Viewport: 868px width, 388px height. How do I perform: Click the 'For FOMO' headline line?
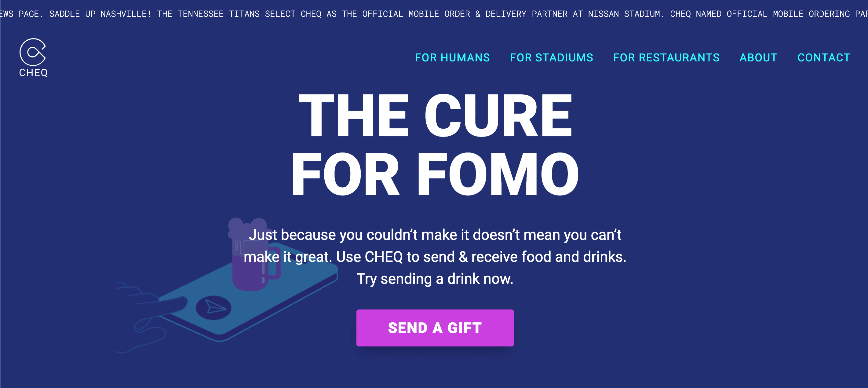pyautogui.click(x=435, y=174)
